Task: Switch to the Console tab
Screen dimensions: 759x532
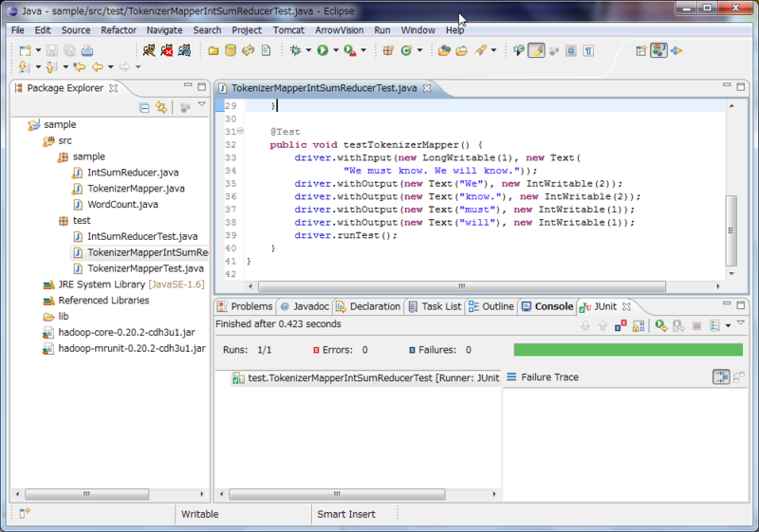Action: 547,306
